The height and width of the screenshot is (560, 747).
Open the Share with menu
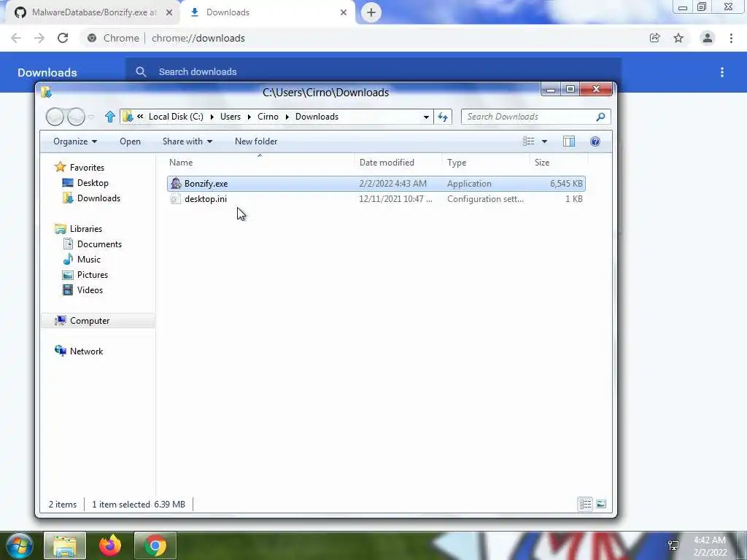tap(187, 141)
